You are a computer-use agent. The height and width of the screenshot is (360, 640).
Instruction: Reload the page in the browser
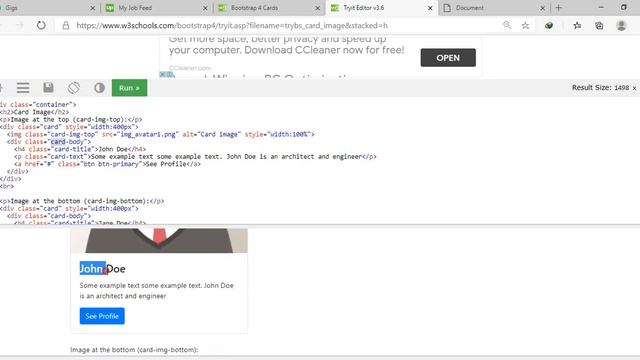point(41,25)
